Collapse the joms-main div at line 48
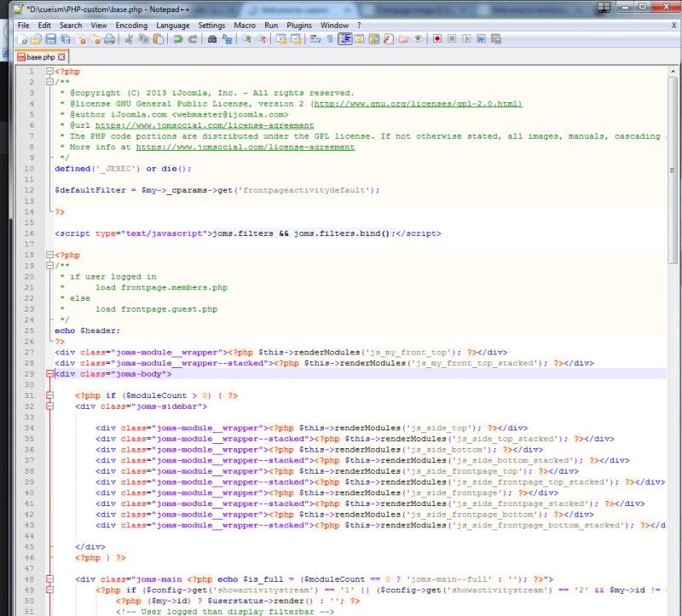The height and width of the screenshot is (616, 682). (49, 579)
